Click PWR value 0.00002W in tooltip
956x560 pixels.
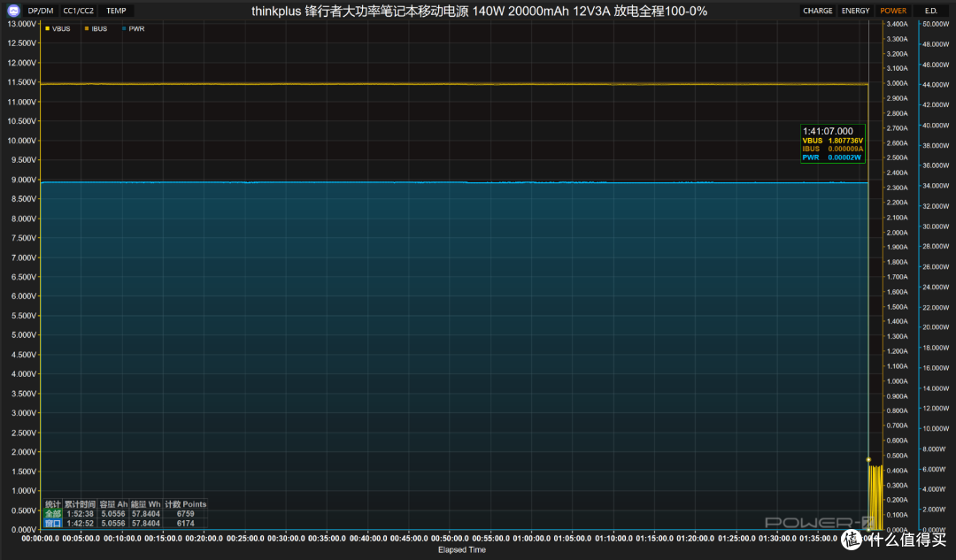[x=844, y=157]
